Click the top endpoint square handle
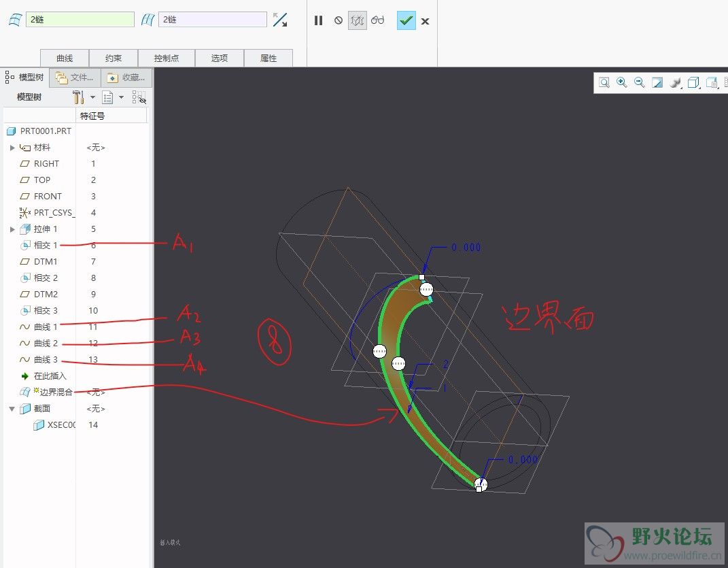This screenshot has height=568, width=728. point(421,277)
